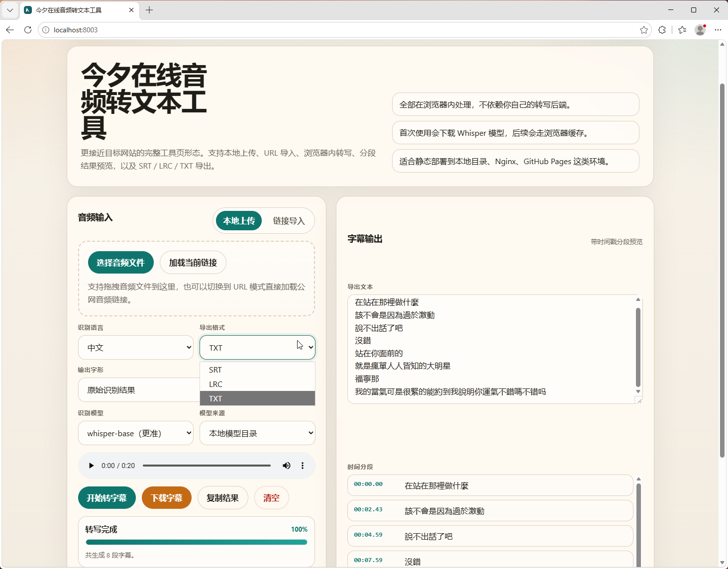The width and height of the screenshot is (728, 569).
Task: Click export line 福寧那
Action: click(367, 379)
